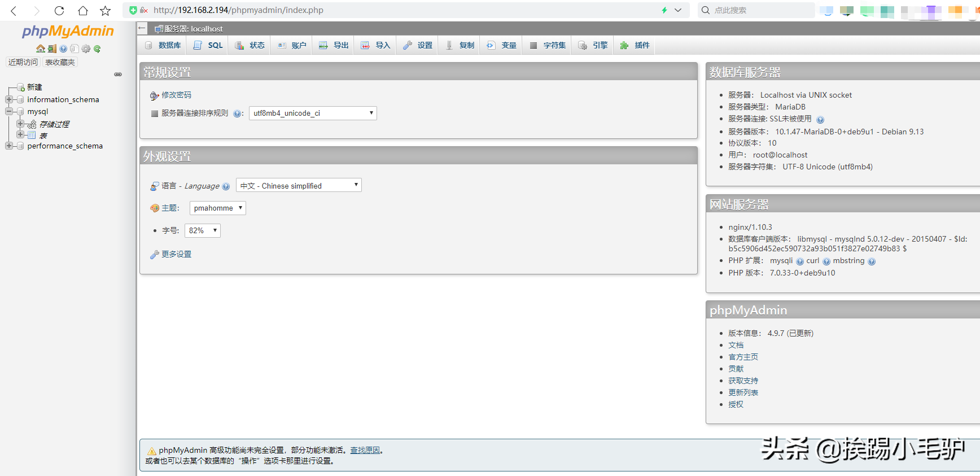Open 更新列表 link
980x476 pixels.
743,392
